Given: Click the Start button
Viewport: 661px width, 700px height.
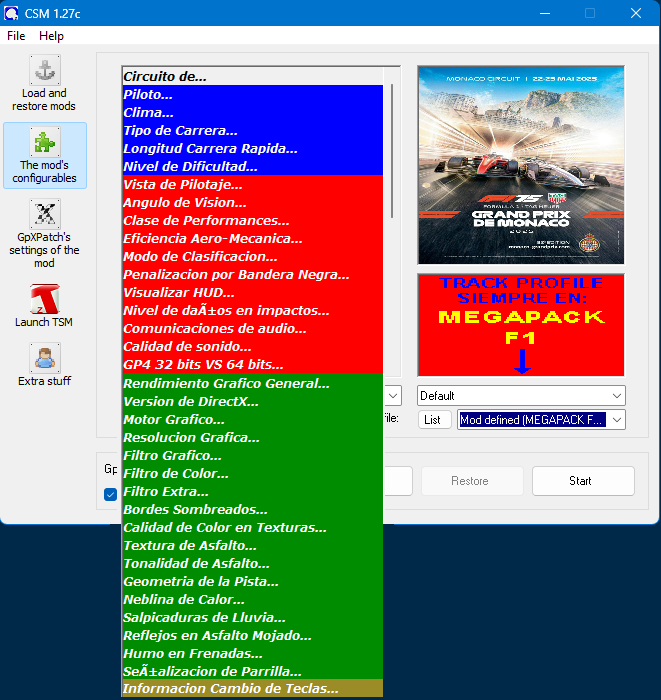Looking at the screenshot, I should tap(583, 481).
